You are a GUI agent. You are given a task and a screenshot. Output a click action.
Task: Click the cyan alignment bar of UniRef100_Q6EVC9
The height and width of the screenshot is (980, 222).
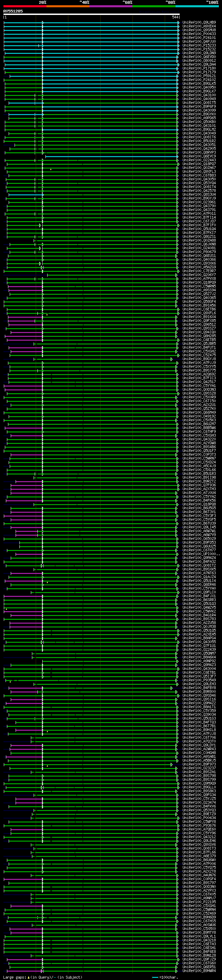[x=112, y=156]
